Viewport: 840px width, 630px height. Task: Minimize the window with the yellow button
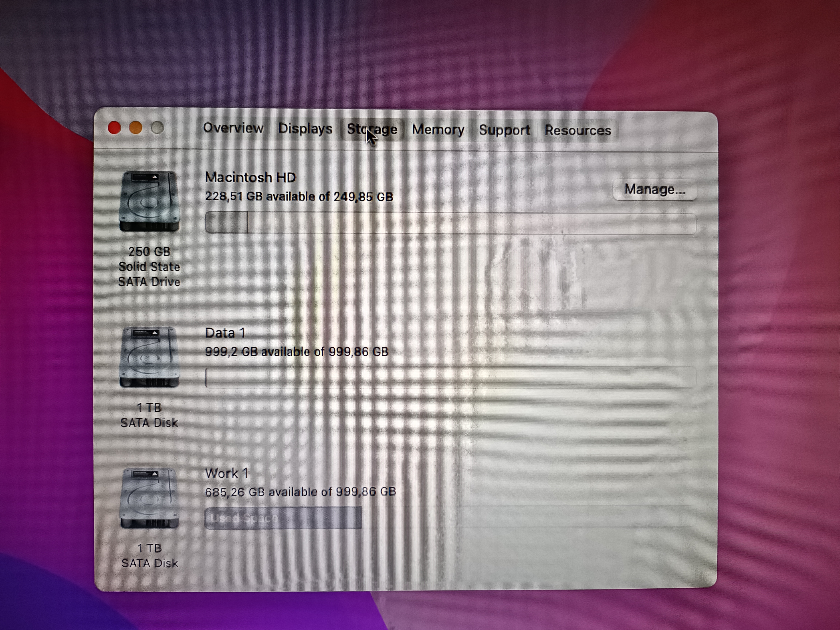(136, 128)
